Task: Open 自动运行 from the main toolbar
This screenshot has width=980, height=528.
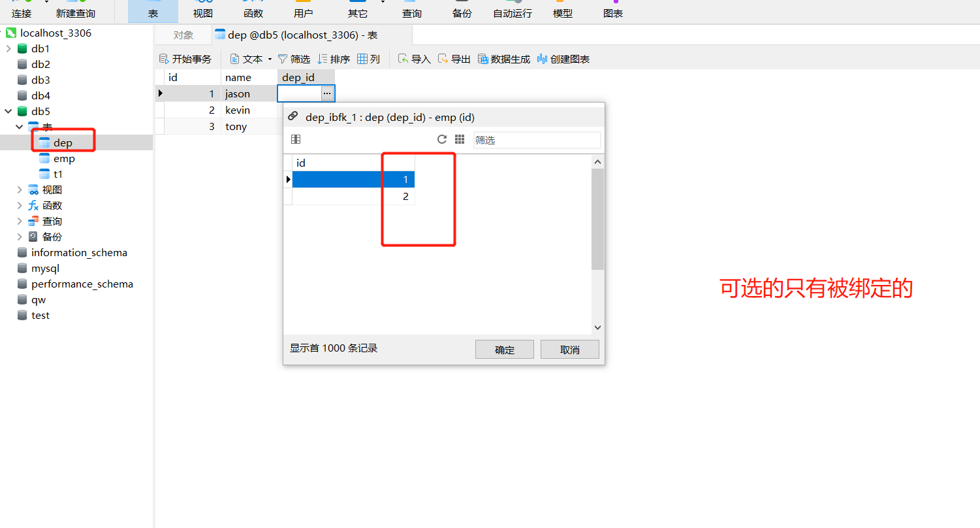Action: click(x=513, y=11)
